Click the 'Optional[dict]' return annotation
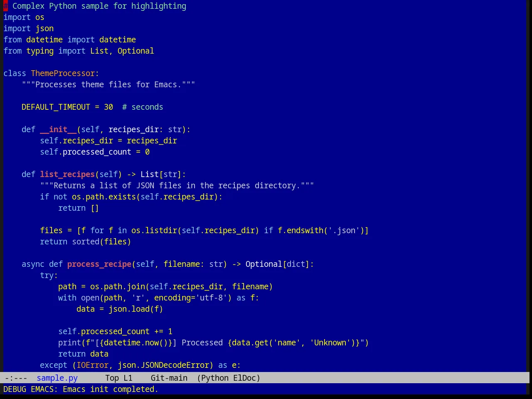This screenshot has height=399, width=532. [278, 264]
